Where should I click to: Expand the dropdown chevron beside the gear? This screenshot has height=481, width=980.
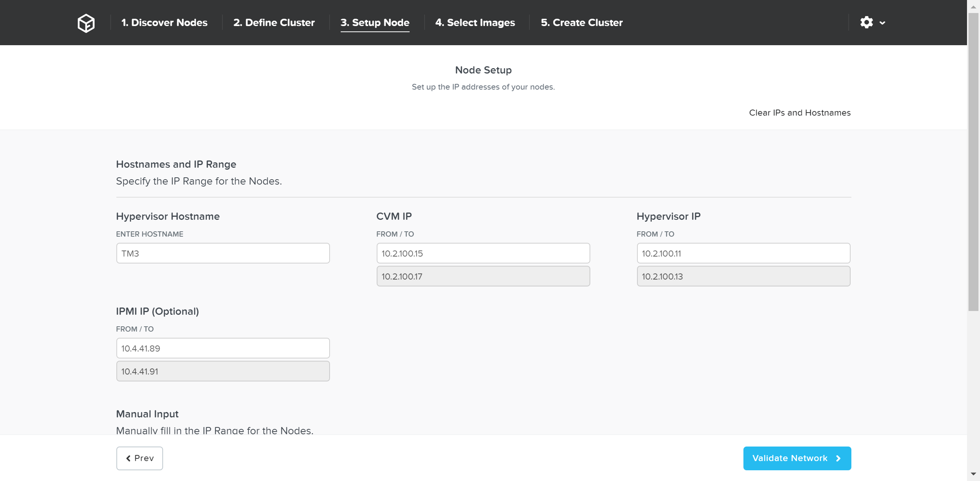(882, 23)
